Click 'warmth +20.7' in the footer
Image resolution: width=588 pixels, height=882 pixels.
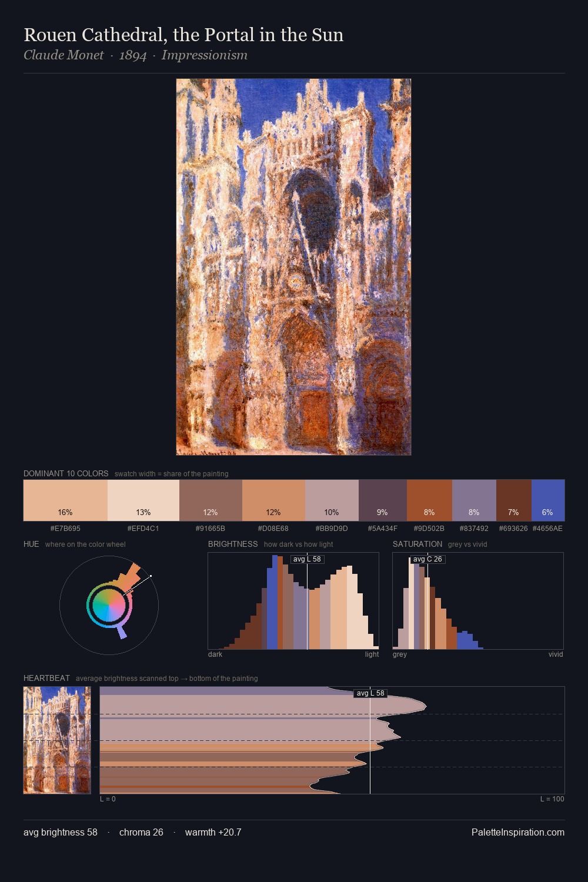(x=213, y=832)
